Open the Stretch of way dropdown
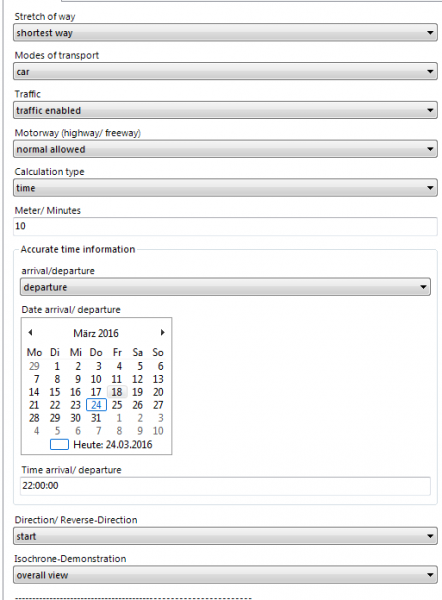Image resolution: width=442 pixels, height=600 pixels. point(225,33)
